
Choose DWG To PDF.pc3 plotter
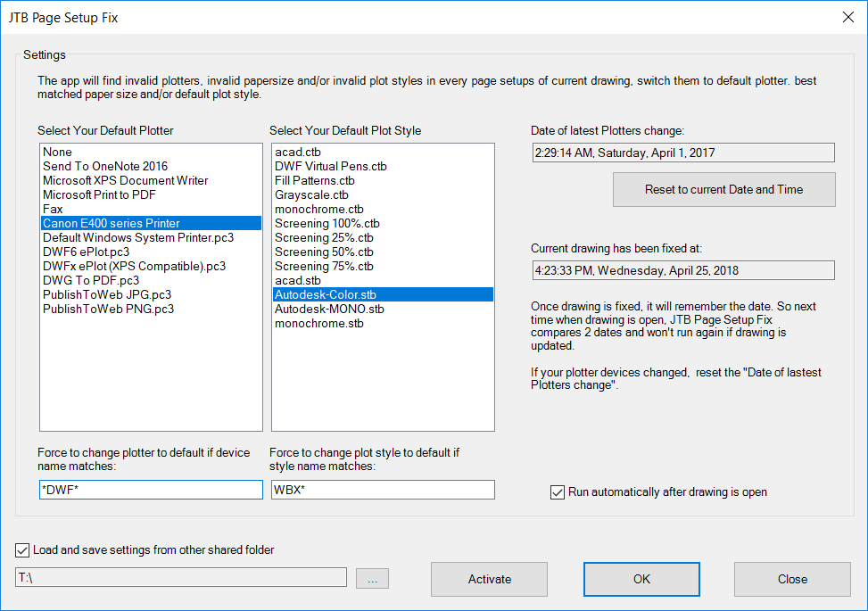[91, 280]
